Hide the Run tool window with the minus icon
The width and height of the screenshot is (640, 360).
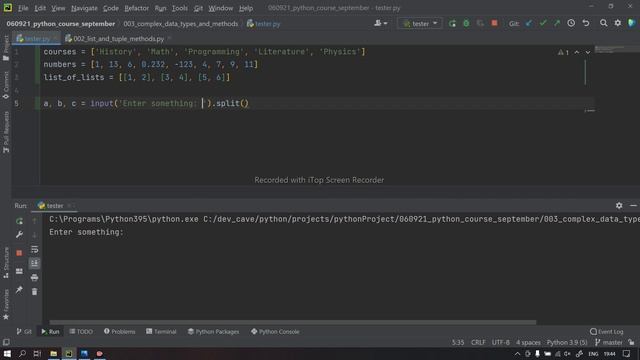tap(633, 206)
